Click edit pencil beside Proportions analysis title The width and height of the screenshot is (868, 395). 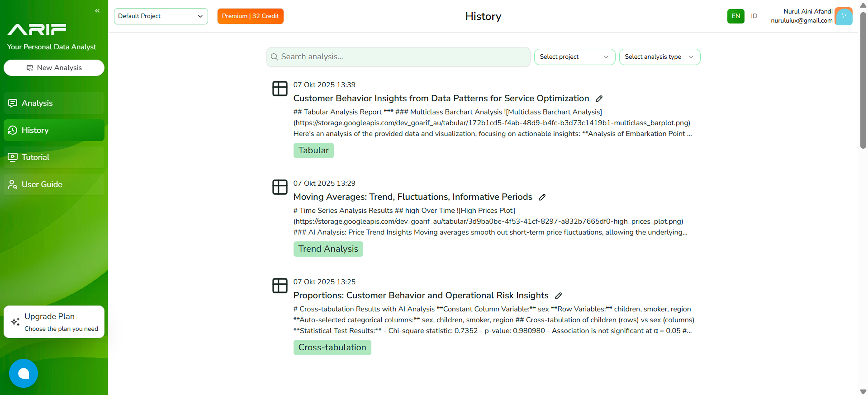pos(558,296)
